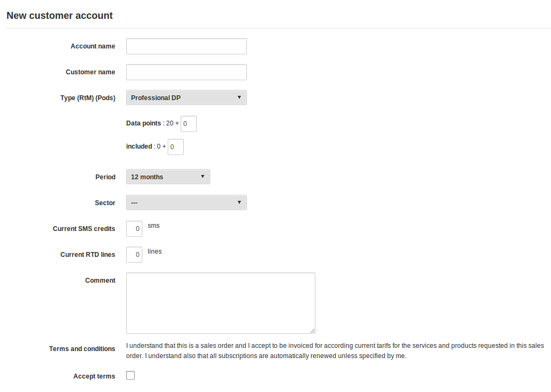This screenshot has height=392, width=551.
Task: Open the Period dropdown
Action: click(168, 177)
